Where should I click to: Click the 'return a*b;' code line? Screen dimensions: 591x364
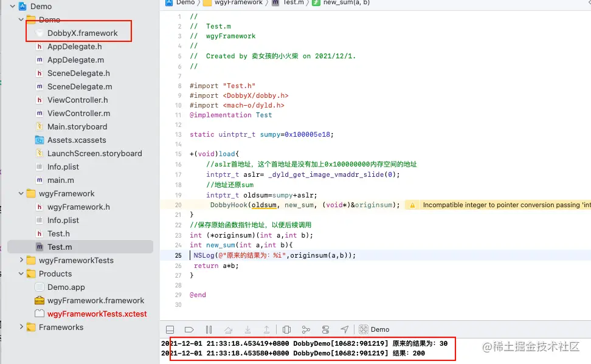(216, 266)
